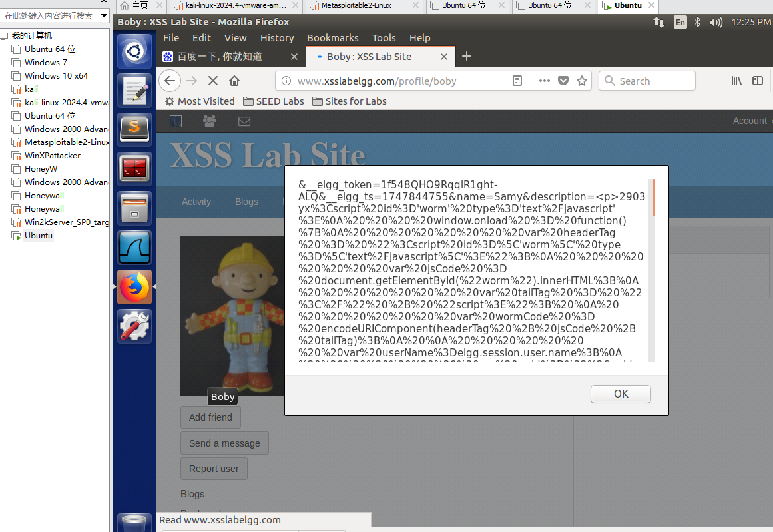Screen dimensions: 773x532
Task: Show site information icon in address bar
Action: click(x=286, y=81)
